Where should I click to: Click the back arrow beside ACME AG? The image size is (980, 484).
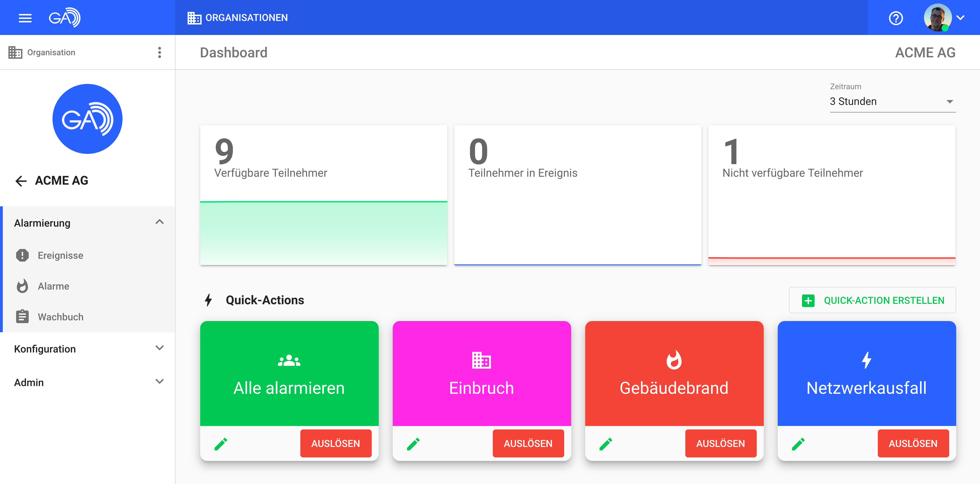click(21, 181)
